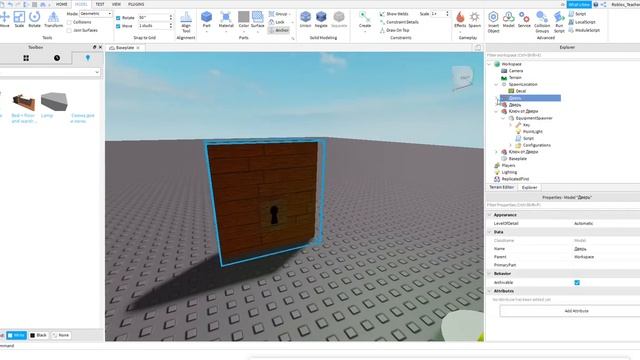The image size is (640, 360).
Task: Select the Lamp toolbox thumbnail
Action: coord(54,102)
